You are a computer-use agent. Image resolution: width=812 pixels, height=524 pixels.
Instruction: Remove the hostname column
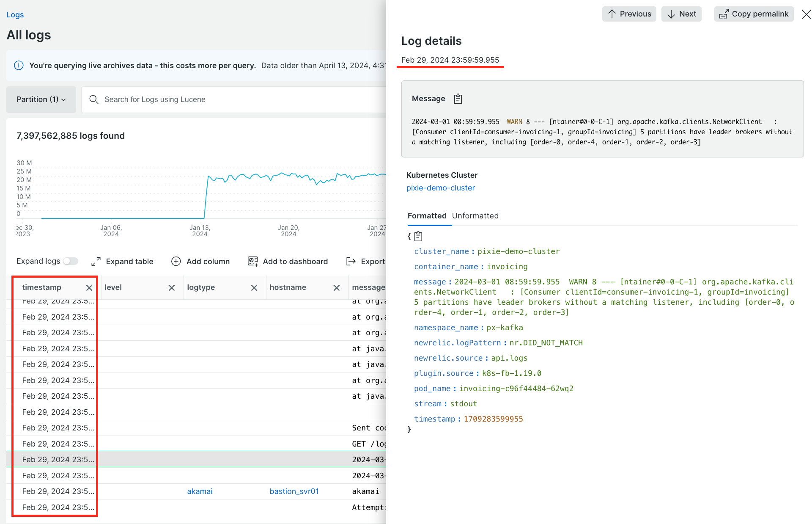(336, 288)
